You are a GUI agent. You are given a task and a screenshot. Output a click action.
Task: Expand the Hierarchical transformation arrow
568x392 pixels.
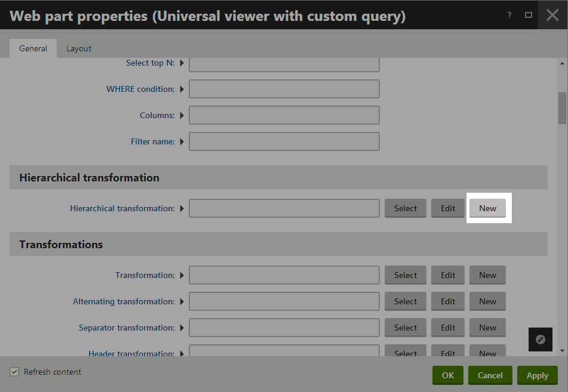tap(182, 208)
